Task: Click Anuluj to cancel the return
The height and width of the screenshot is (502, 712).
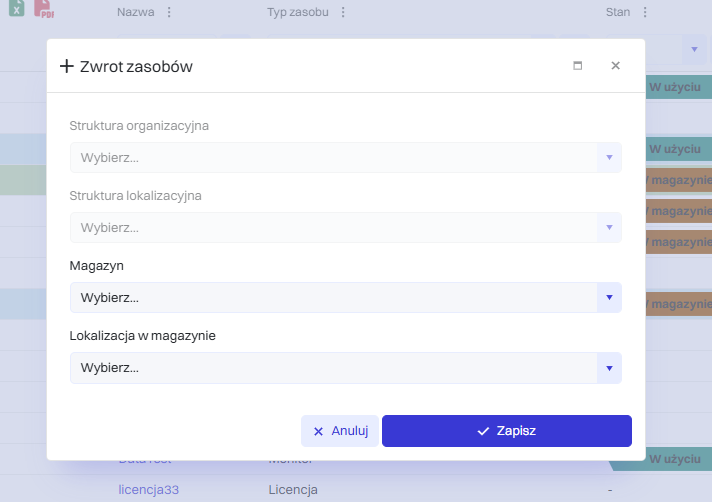Action: click(340, 431)
